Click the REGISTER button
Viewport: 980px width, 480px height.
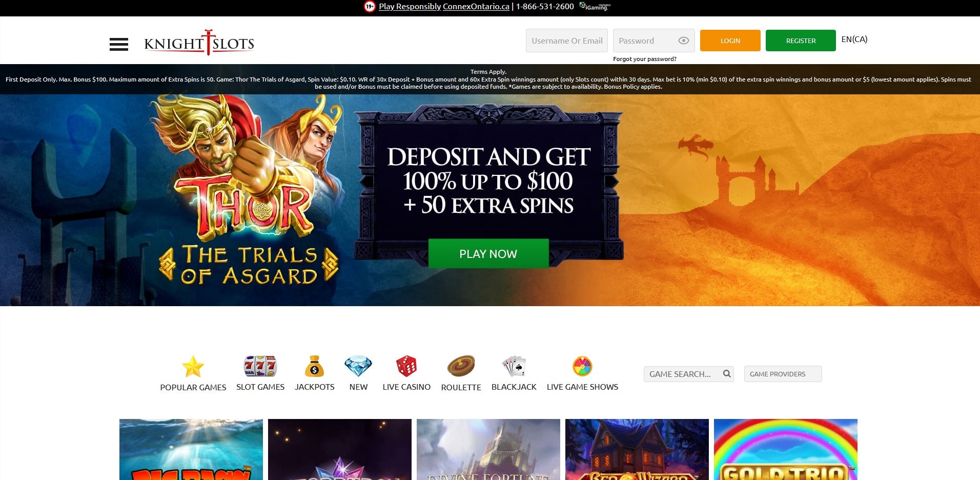click(x=801, y=40)
